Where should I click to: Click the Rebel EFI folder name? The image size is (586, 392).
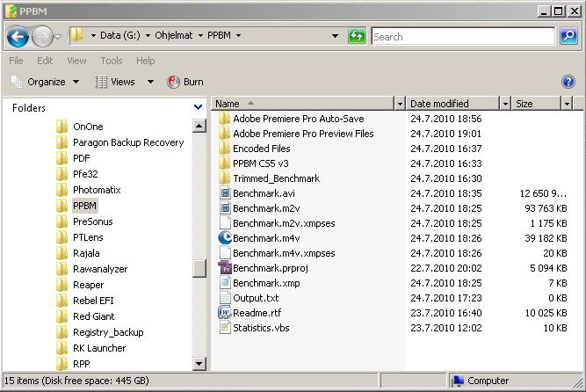[93, 301]
